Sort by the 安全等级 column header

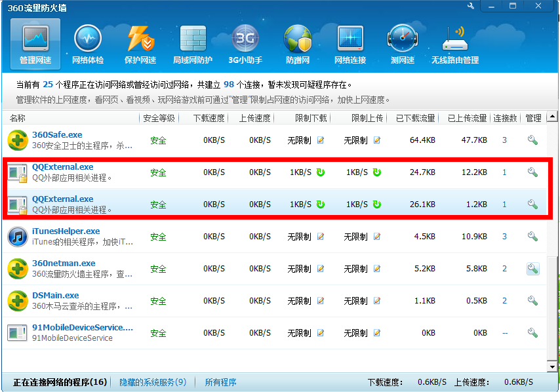coord(159,118)
